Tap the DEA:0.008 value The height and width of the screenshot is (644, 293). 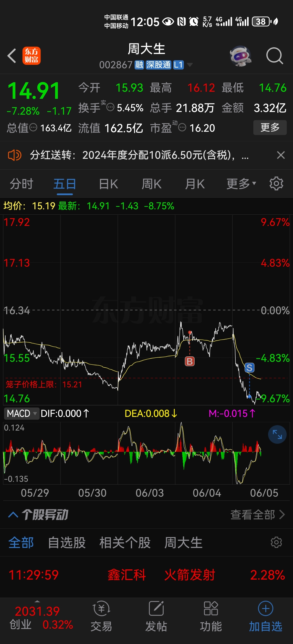151,413
